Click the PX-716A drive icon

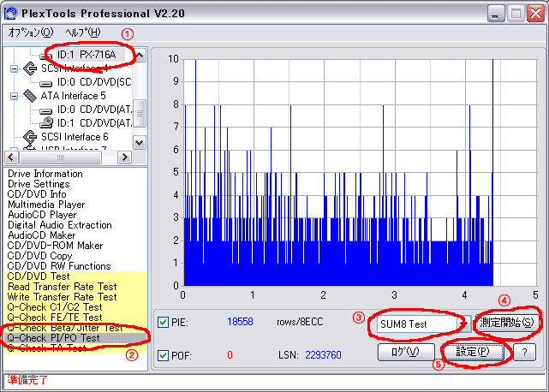(45, 56)
